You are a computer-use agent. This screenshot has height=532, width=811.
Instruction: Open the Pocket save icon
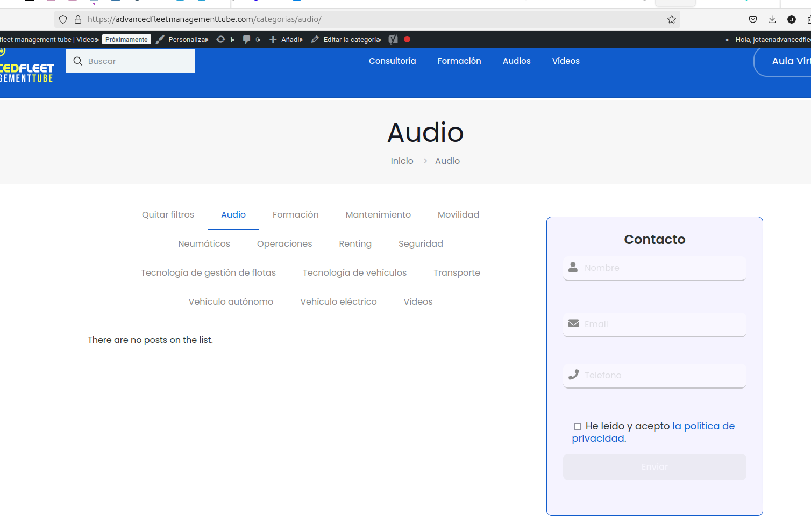(753, 19)
